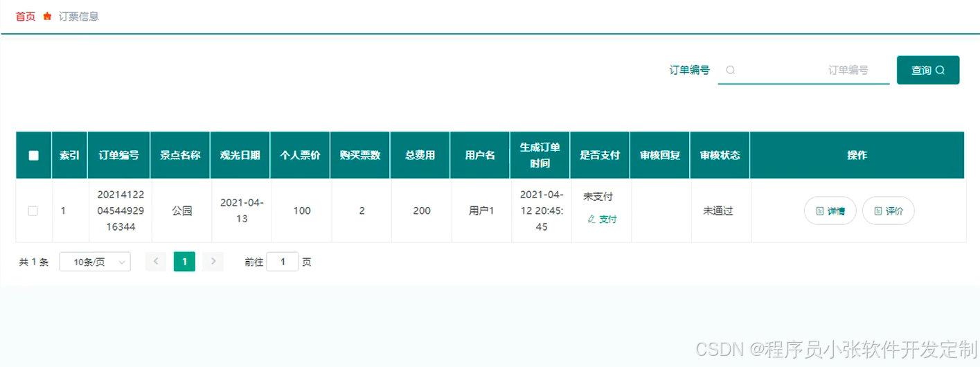The height and width of the screenshot is (367, 980).
Task: Click the 查询 search button
Action: 928,70
